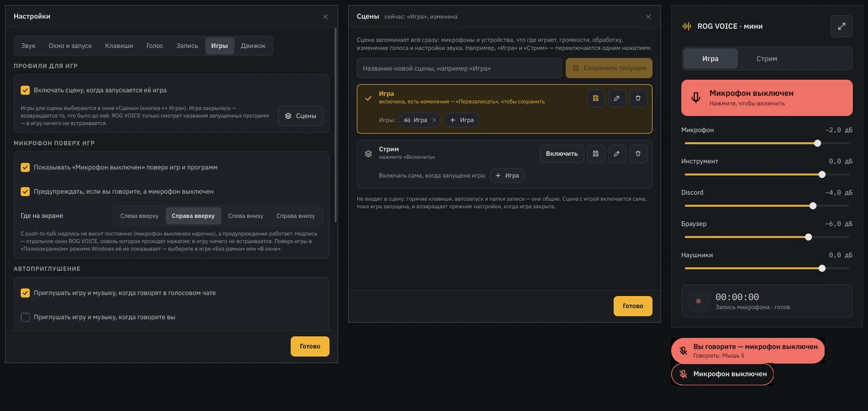Click the record button in mini panel

click(x=698, y=301)
